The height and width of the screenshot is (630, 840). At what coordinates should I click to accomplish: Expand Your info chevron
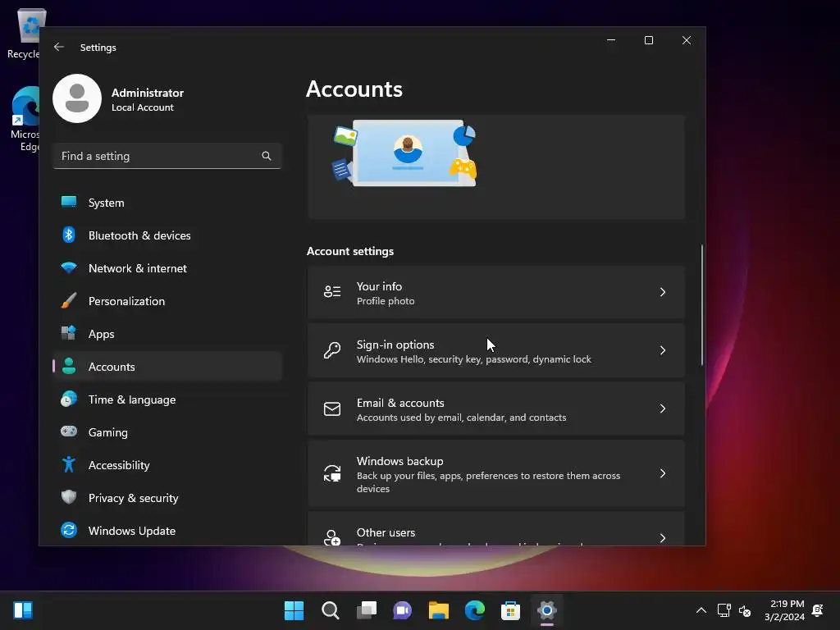tap(663, 292)
